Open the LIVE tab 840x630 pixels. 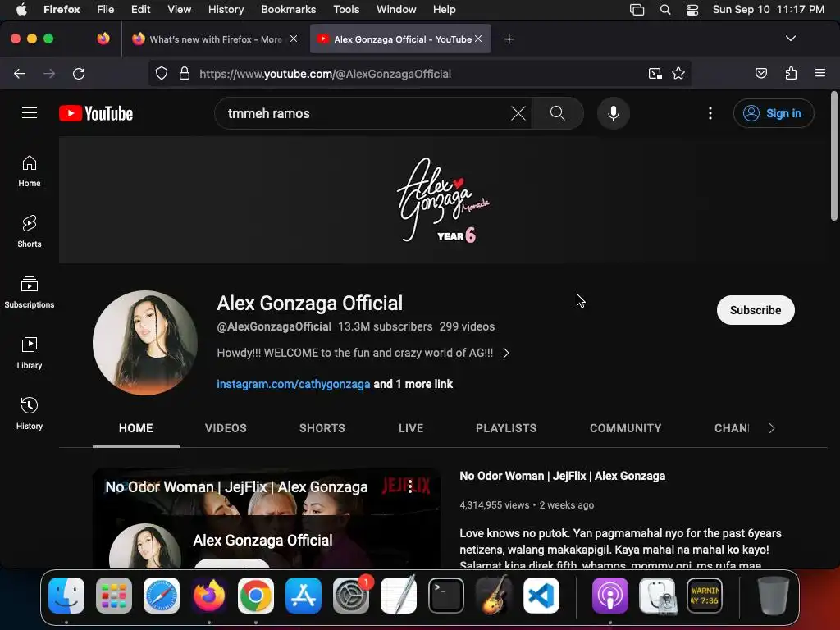[411, 428]
